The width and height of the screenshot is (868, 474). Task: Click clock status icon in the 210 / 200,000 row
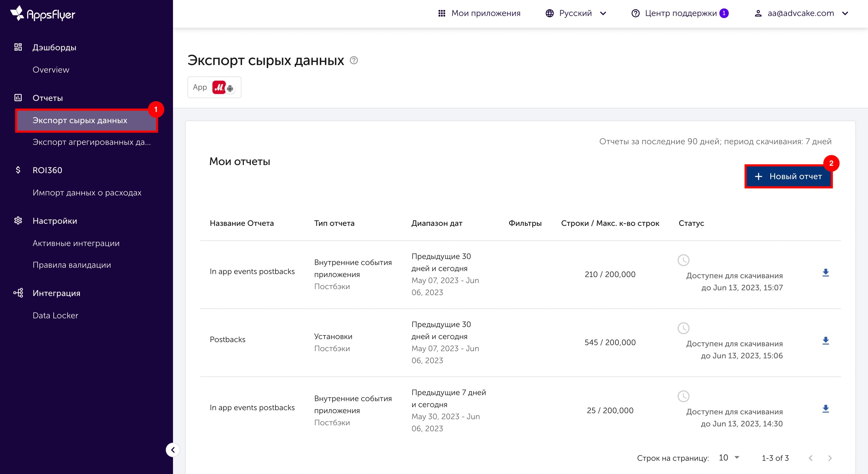(683, 260)
